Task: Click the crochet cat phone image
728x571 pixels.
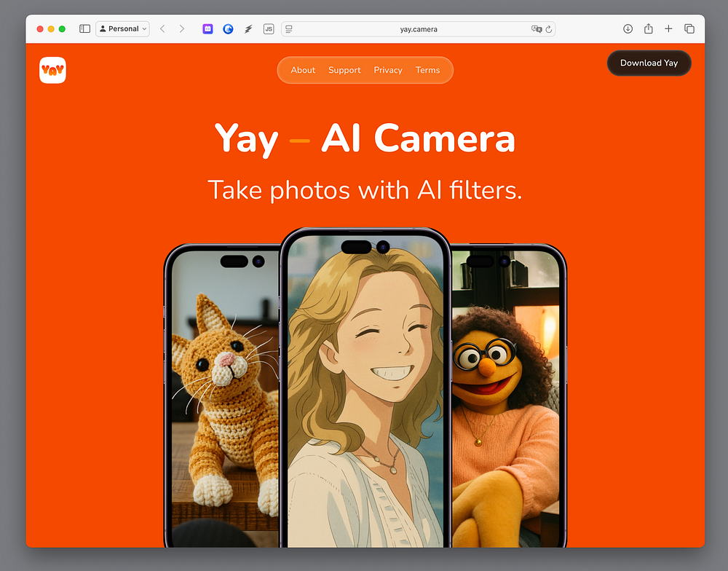Action: [223, 396]
